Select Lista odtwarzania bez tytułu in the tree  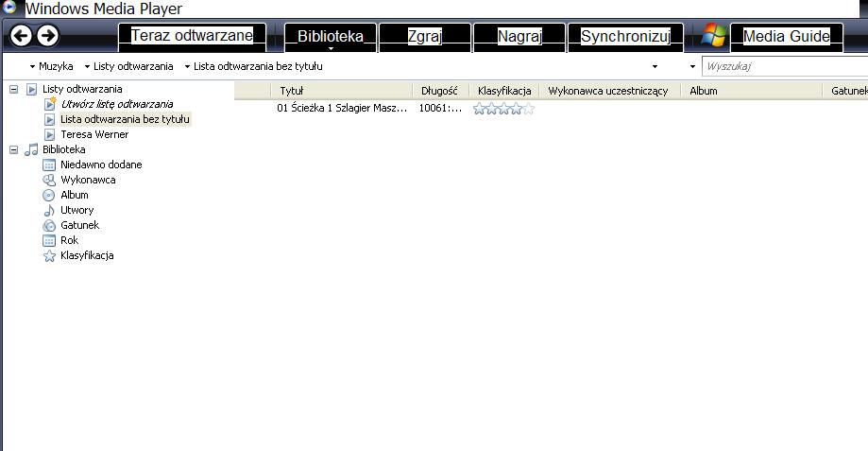[x=125, y=119]
